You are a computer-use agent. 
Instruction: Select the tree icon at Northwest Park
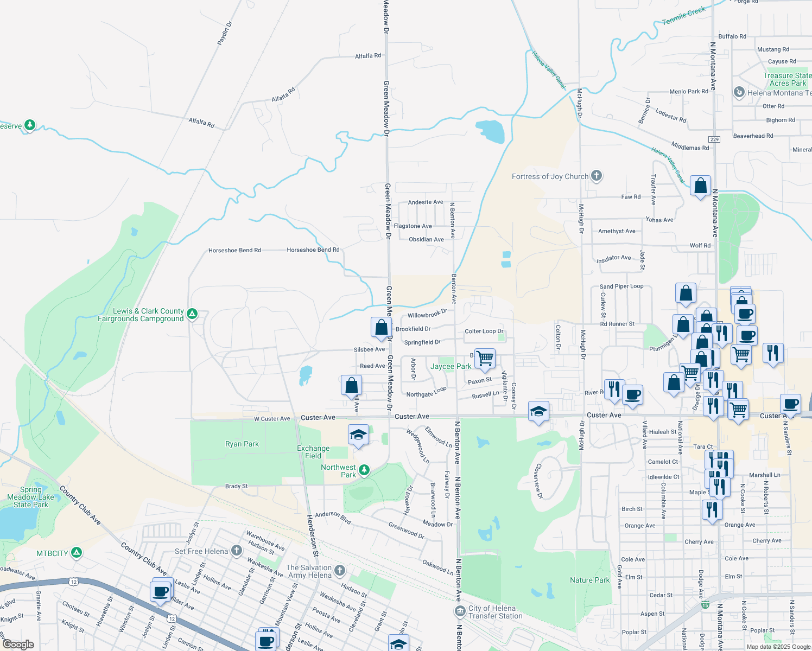click(364, 469)
